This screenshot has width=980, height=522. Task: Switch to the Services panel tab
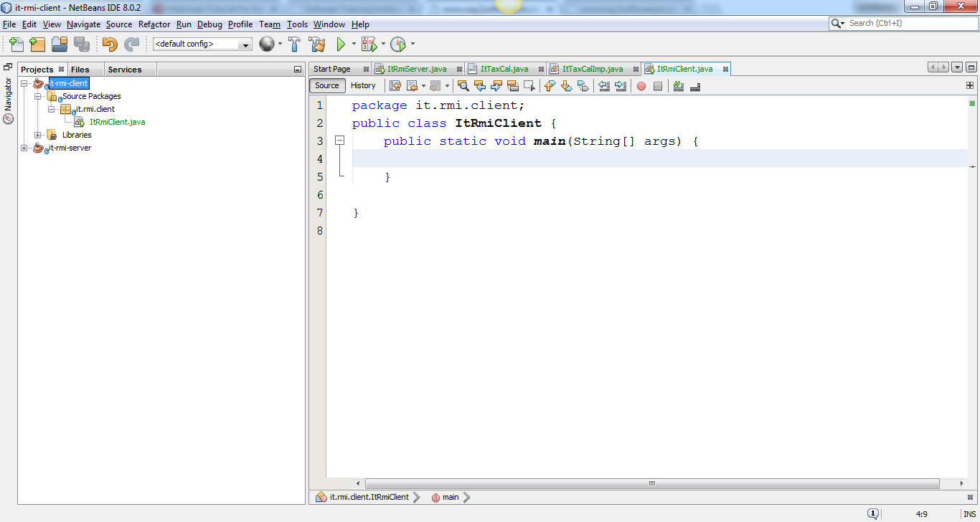pos(125,70)
